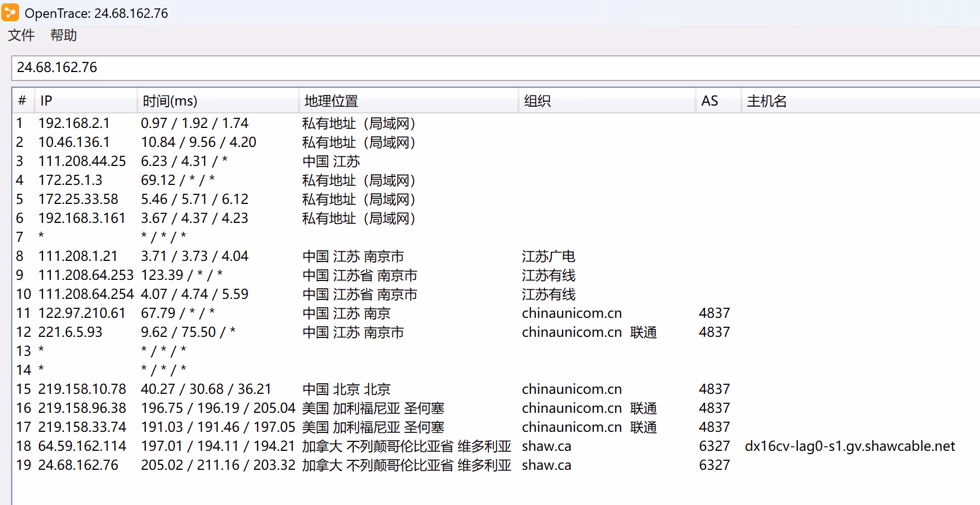Viewport: 980px width, 505px height.
Task: Select hop 11 row with IP 122.97.210.61
Action: tap(82, 313)
